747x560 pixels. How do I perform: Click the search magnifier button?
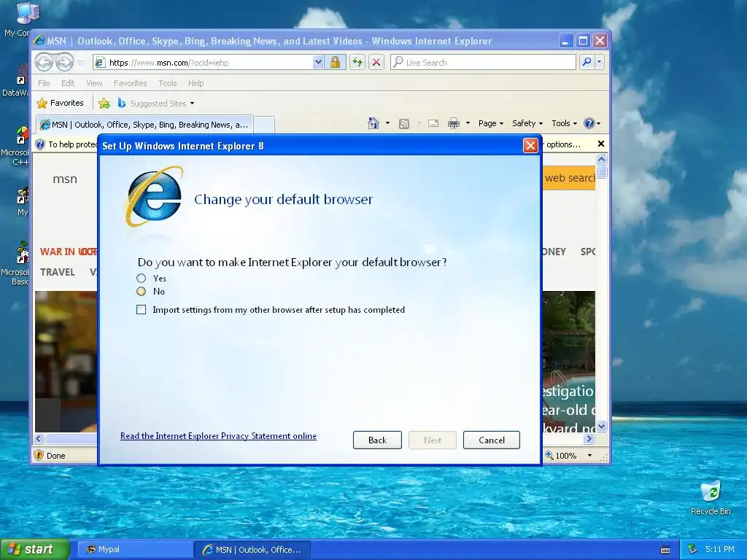click(x=587, y=62)
